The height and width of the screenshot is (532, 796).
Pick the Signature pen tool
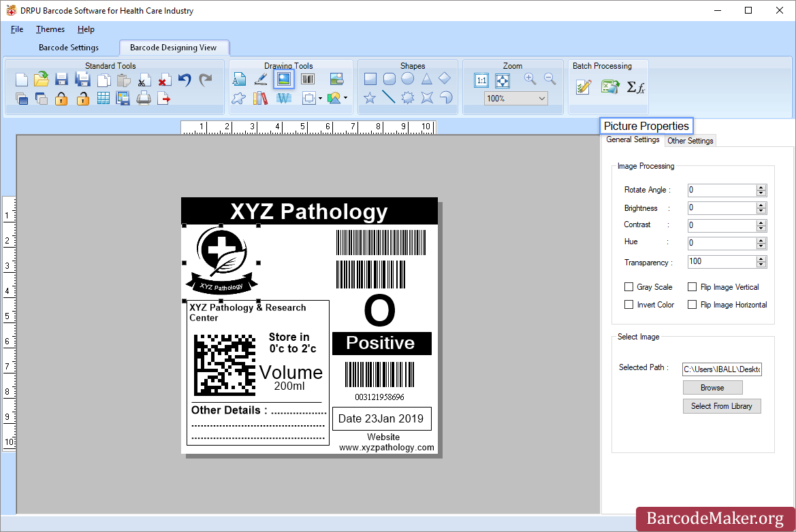[260, 79]
